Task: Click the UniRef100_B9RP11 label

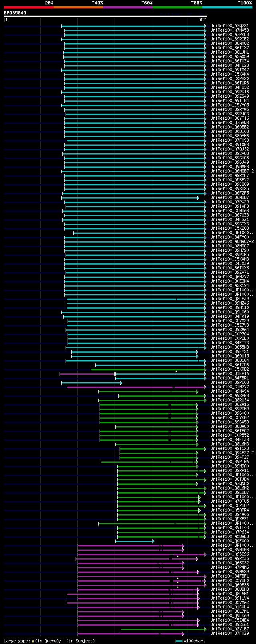Action: pos(230,471)
